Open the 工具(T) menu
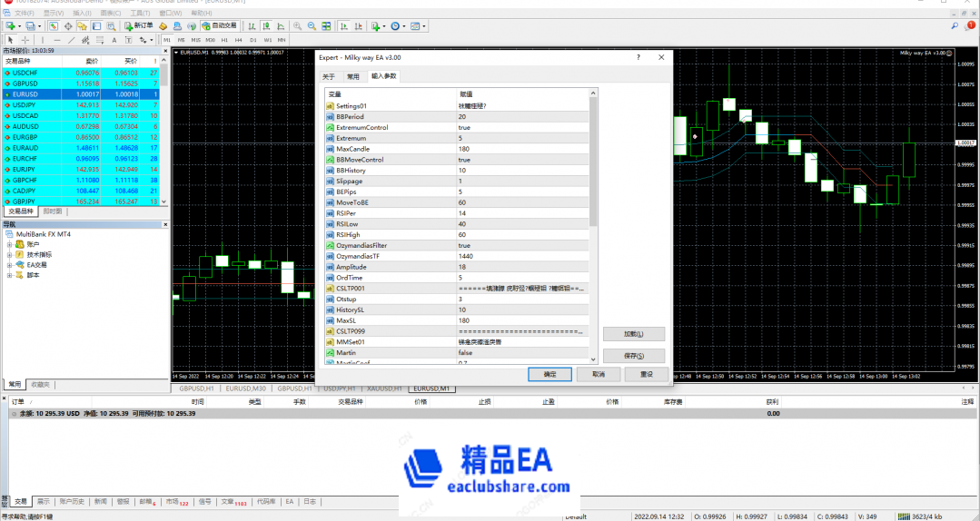Image resolution: width=980 pixels, height=521 pixels. pos(140,13)
